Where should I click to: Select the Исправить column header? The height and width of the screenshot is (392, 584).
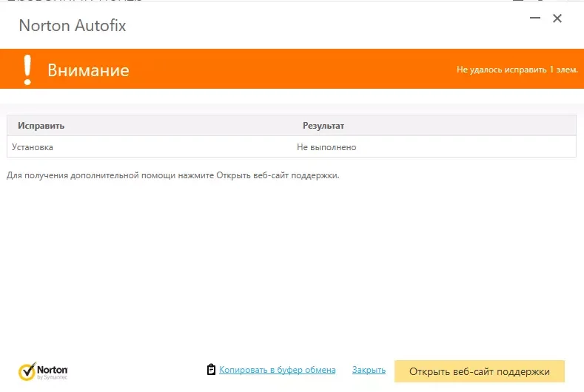pos(41,126)
